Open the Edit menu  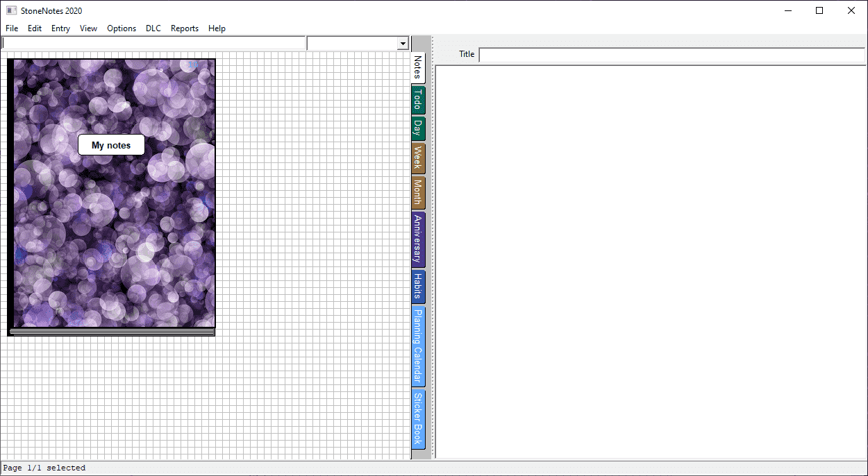click(x=35, y=28)
